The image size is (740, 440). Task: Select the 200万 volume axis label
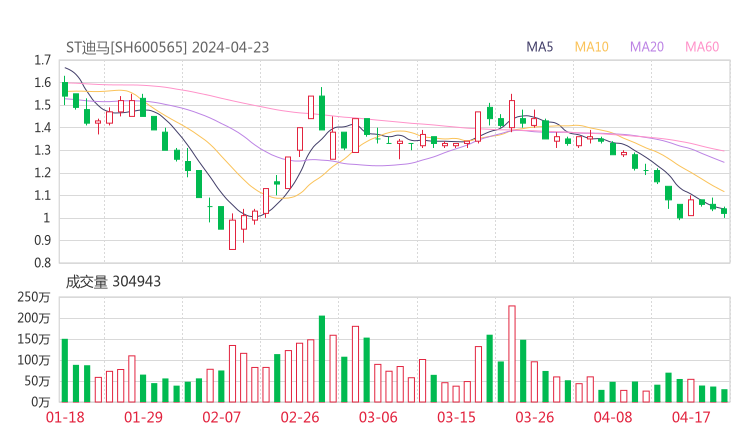[34, 318]
